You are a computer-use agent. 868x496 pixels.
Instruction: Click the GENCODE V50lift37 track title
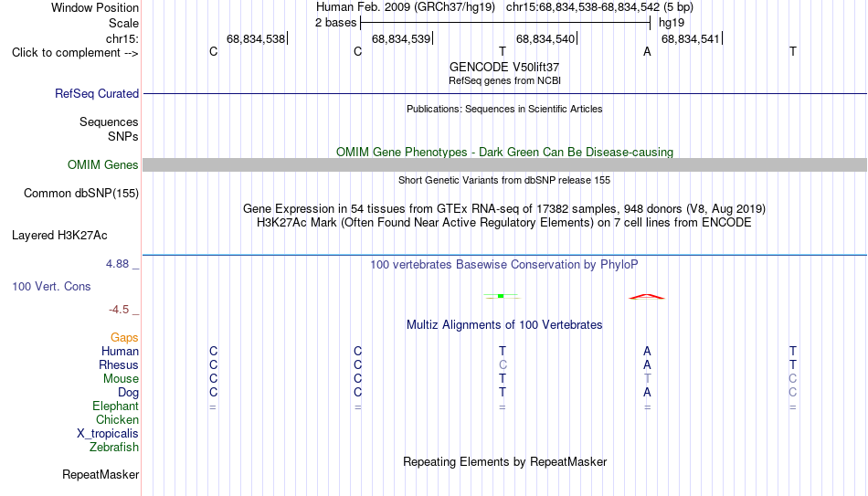click(504, 67)
